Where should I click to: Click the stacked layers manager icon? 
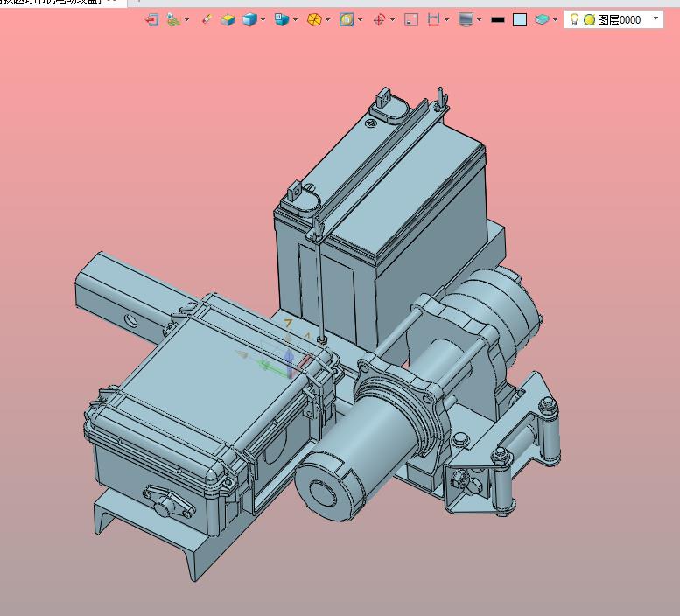click(542, 19)
